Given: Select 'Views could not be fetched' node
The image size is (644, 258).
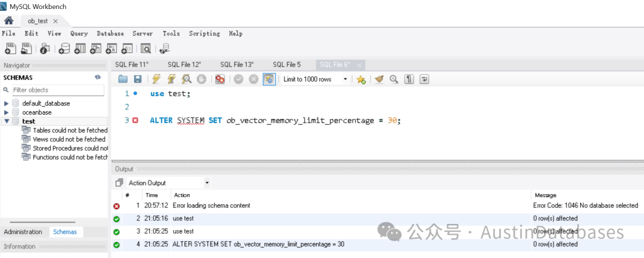Looking at the screenshot, I should click(64, 139).
